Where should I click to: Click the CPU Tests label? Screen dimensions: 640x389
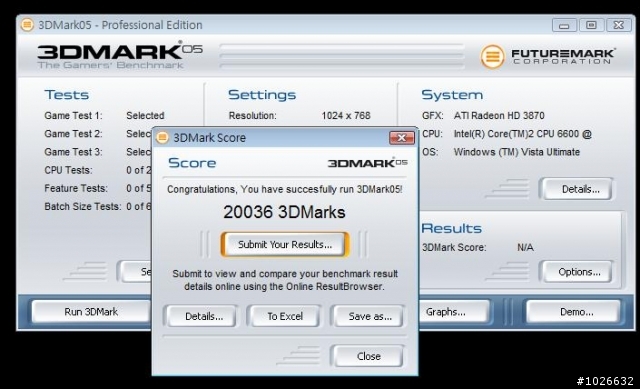point(68,170)
